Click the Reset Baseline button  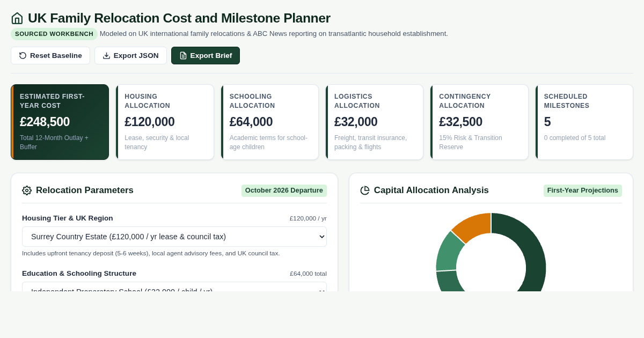click(x=50, y=55)
